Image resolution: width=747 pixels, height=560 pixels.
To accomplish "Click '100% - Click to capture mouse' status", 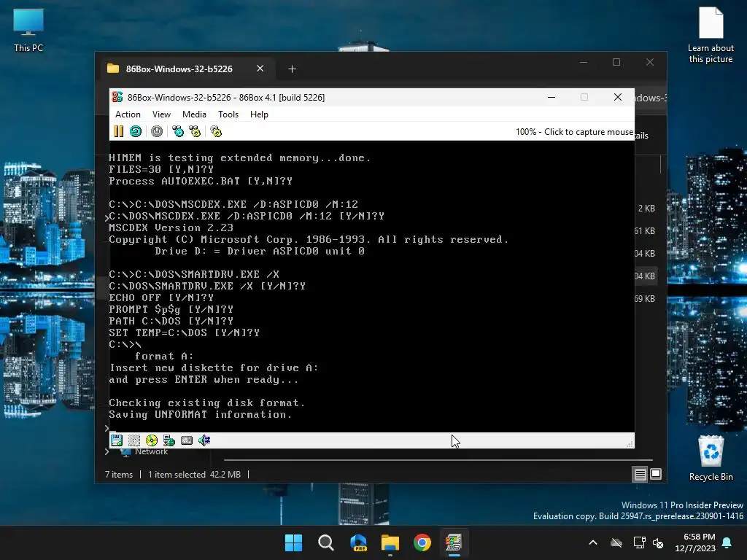I will click(x=574, y=132).
